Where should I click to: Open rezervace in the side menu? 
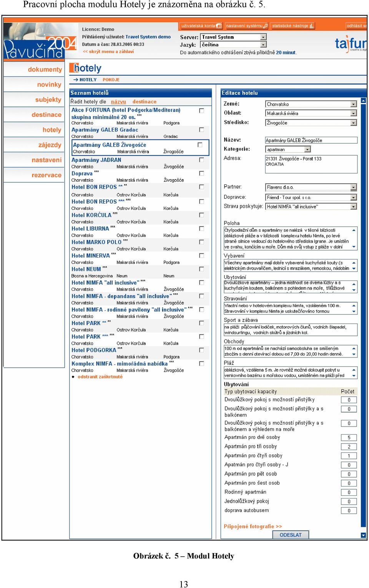pos(47,175)
